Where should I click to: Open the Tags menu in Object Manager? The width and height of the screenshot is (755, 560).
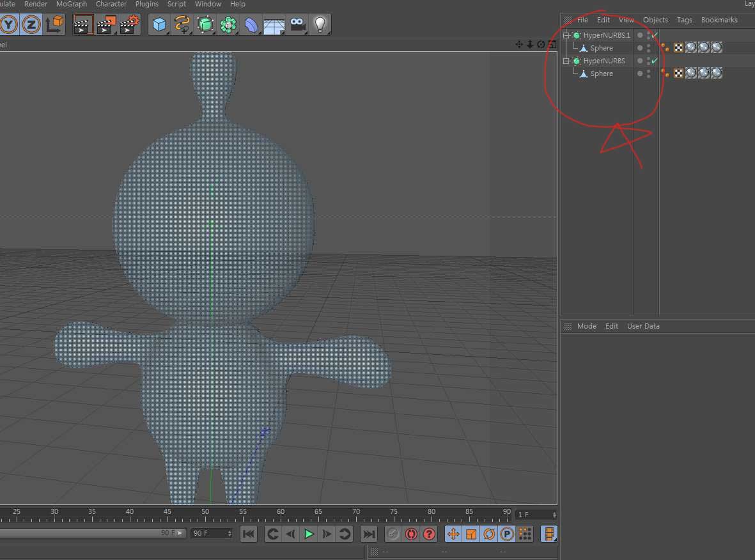pyautogui.click(x=684, y=20)
